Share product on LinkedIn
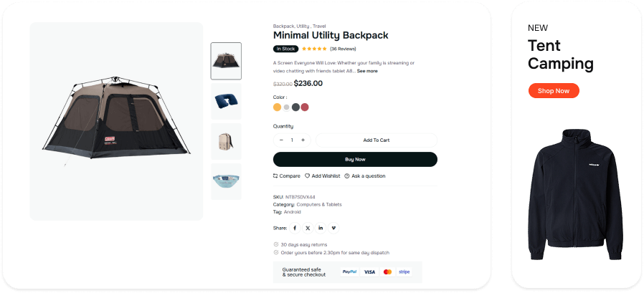 (321, 228)
